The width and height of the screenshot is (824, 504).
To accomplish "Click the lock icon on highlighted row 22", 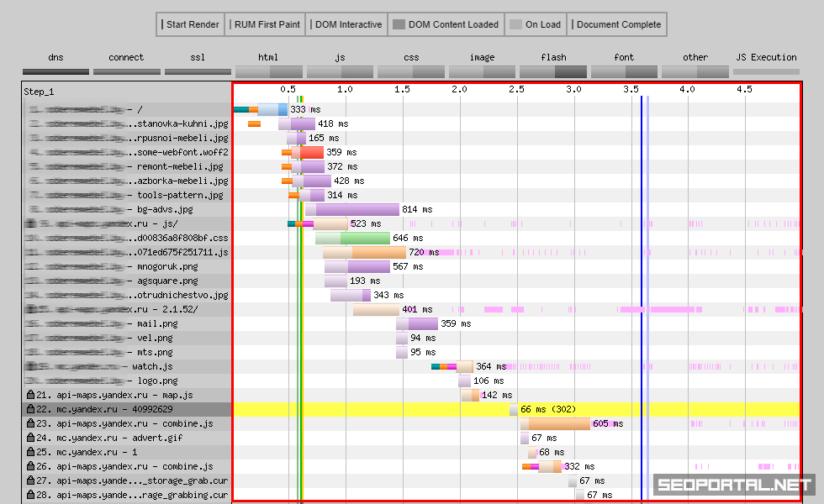I will [x=31, y=409].
